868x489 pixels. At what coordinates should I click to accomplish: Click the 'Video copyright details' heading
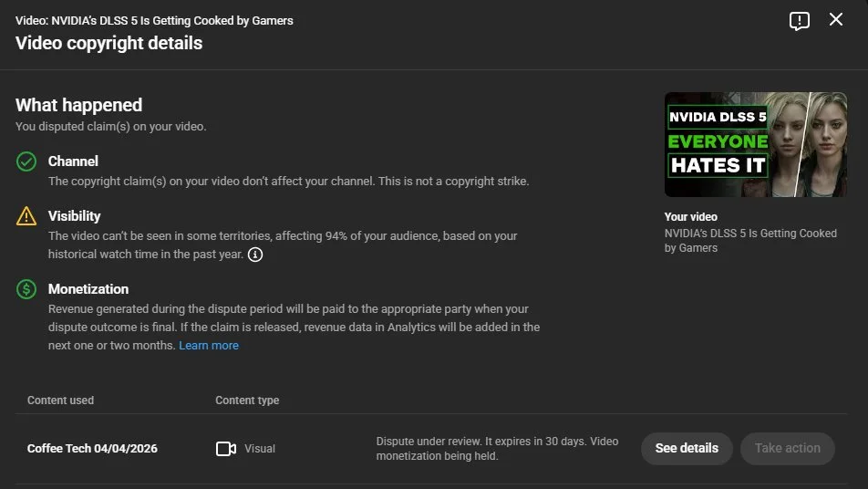pos(108,43)
